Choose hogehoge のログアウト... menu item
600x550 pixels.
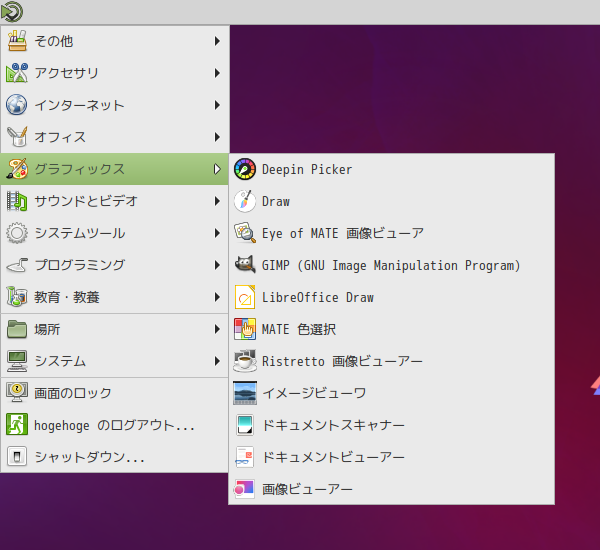coord(114,425)
